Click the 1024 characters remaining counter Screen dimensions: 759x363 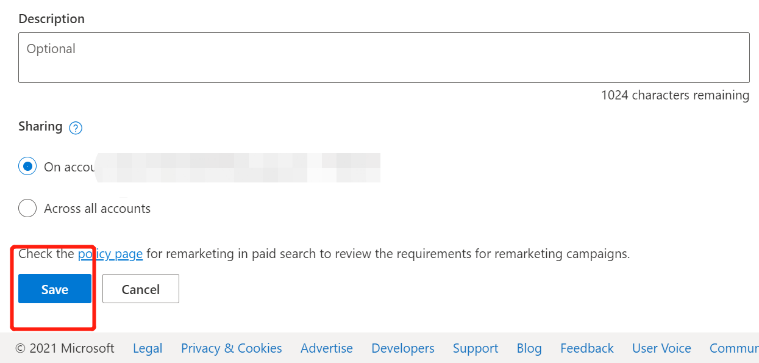(675, 95)
